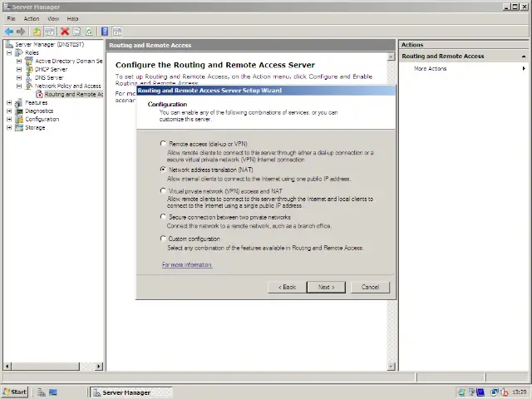
Task: Click the Active Directory Domain Services icon
Action: coord(30,61)
